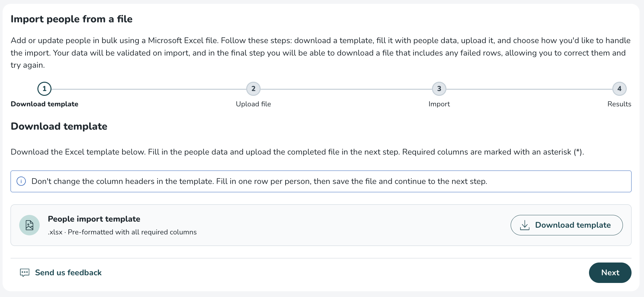Click the Import people from a file heading

(x=72, y=19)
